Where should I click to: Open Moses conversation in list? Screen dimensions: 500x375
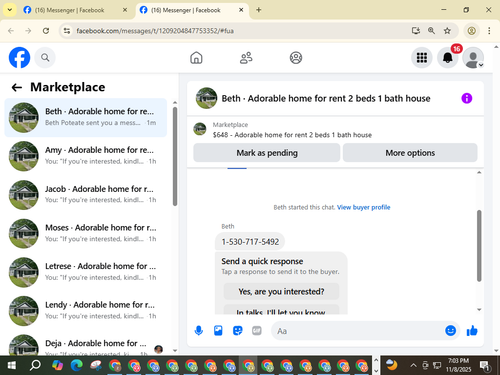(x=86, y=233)
